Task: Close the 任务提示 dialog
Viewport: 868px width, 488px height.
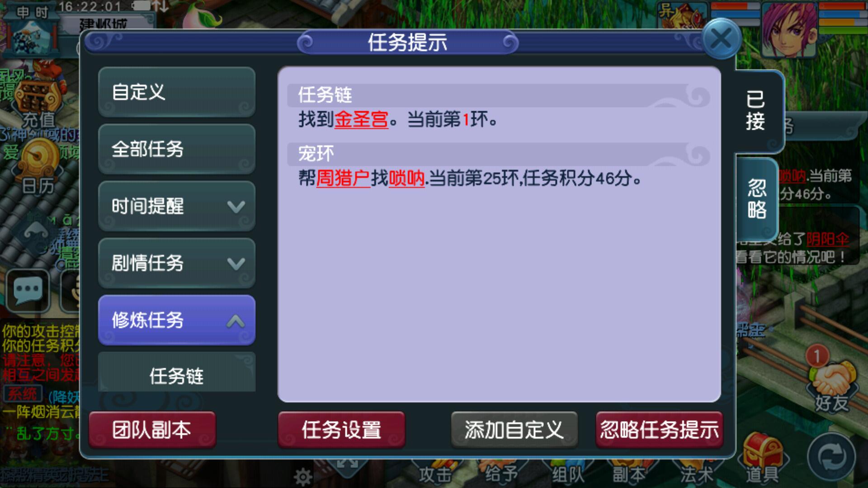Action: (x=721, y=39)
